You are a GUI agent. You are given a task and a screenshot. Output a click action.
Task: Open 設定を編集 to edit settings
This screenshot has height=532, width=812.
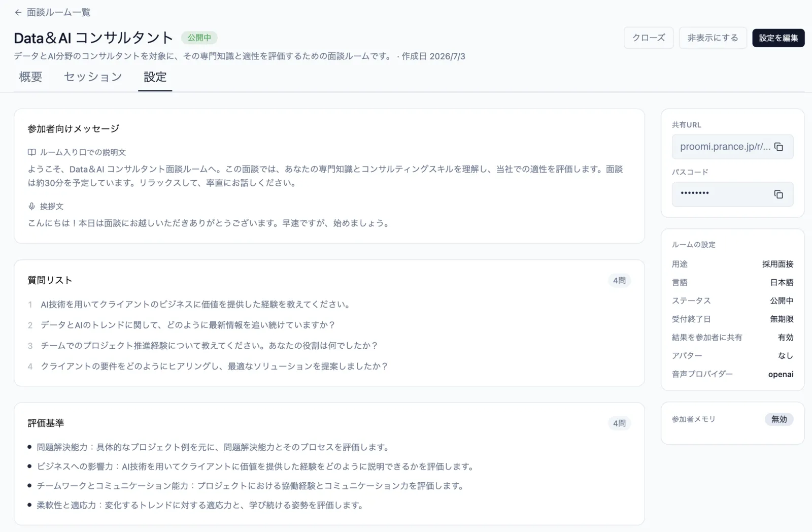pos(779,38)
